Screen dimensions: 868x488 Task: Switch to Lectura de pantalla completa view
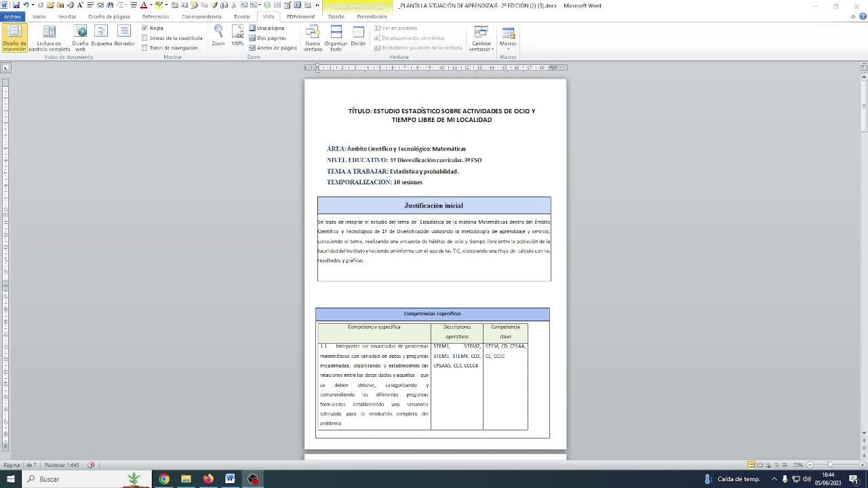click(49, 38)
